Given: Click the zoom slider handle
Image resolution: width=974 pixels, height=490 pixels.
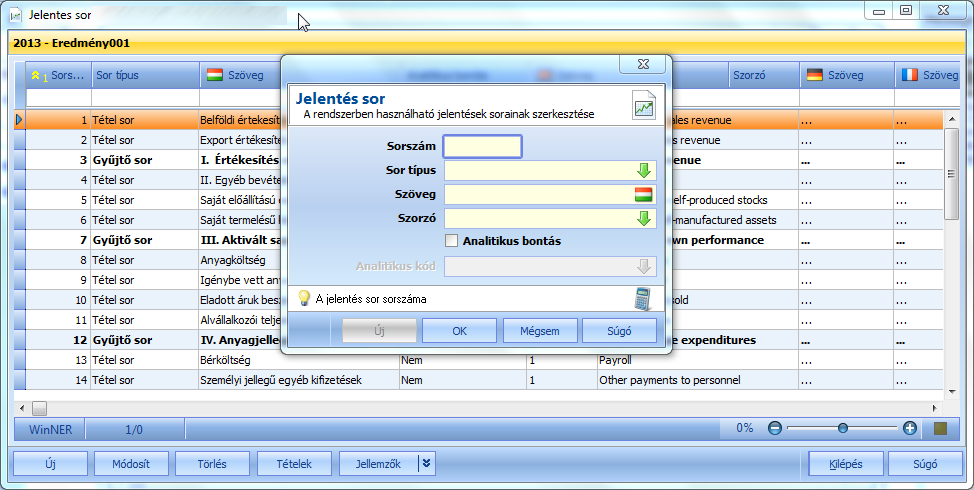Looking at the screenshot, I should pyautogui.click(x=842, y=428).
